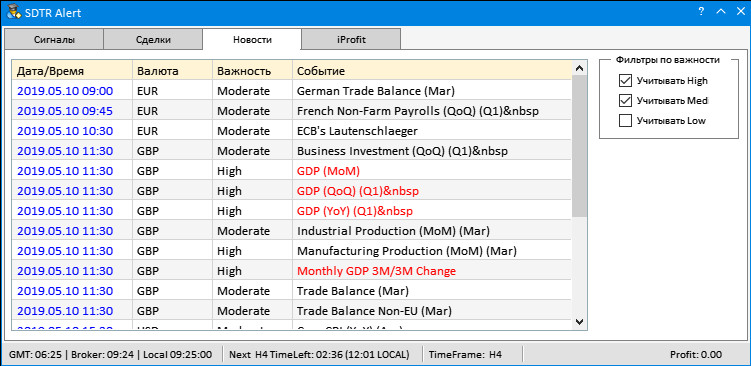Select the iProfit tab

point(351,40)
